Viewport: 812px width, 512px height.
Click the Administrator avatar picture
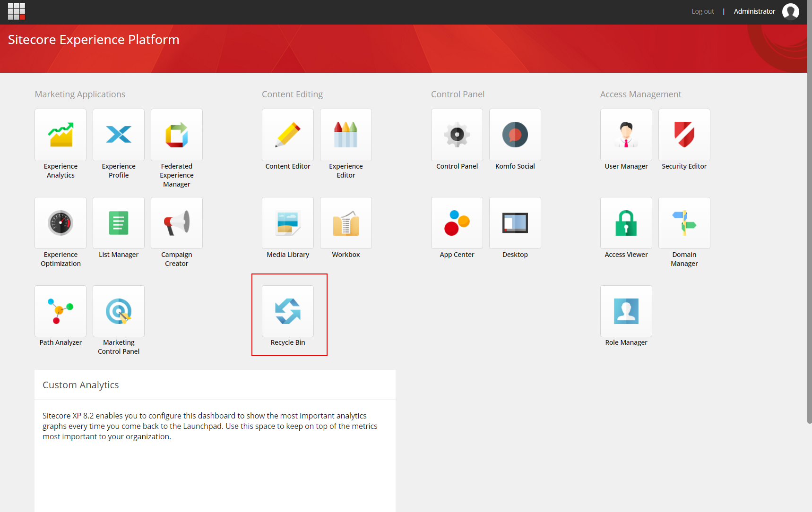(791, 11)
